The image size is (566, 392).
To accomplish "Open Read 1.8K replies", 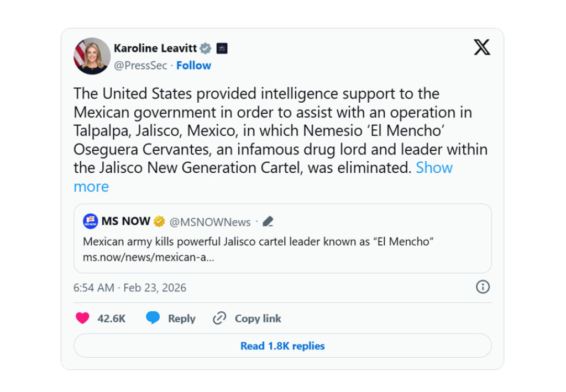I will pos(282,346).
